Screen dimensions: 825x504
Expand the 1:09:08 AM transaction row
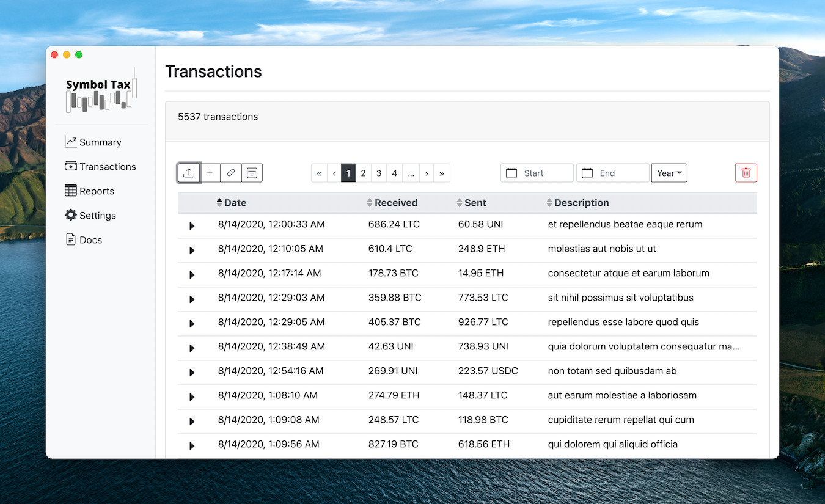tap(192, 422)
